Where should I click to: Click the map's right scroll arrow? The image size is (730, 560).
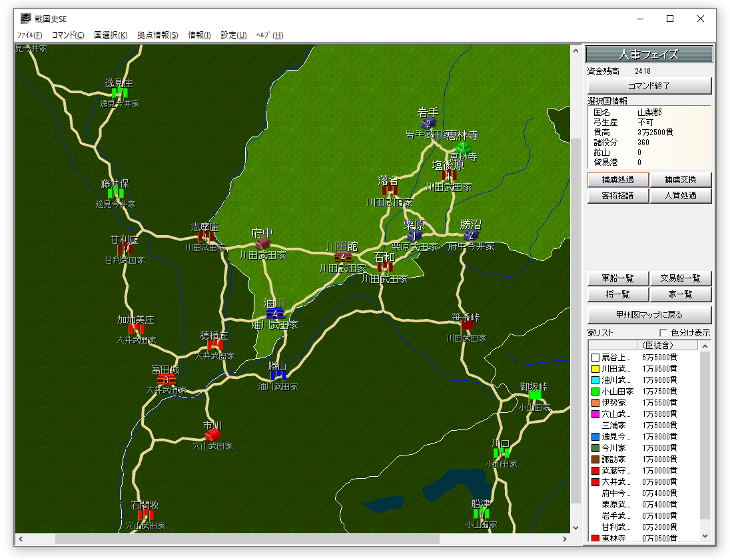565,539
